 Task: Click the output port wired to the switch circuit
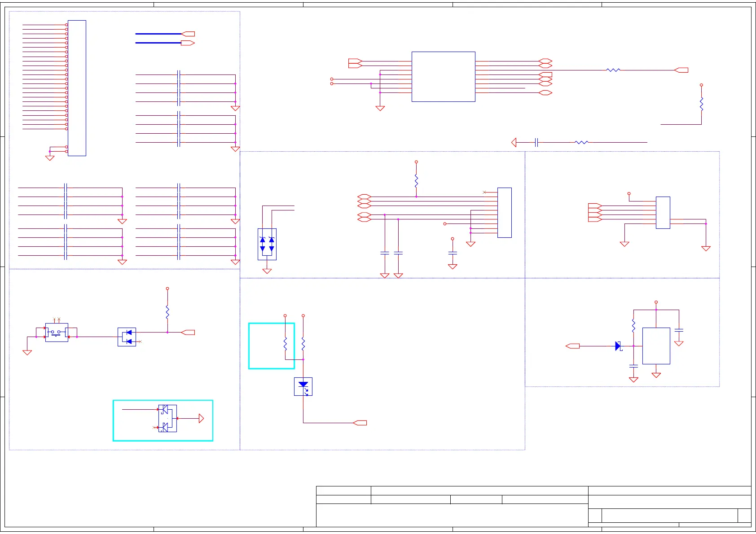(x=188, y=333)
